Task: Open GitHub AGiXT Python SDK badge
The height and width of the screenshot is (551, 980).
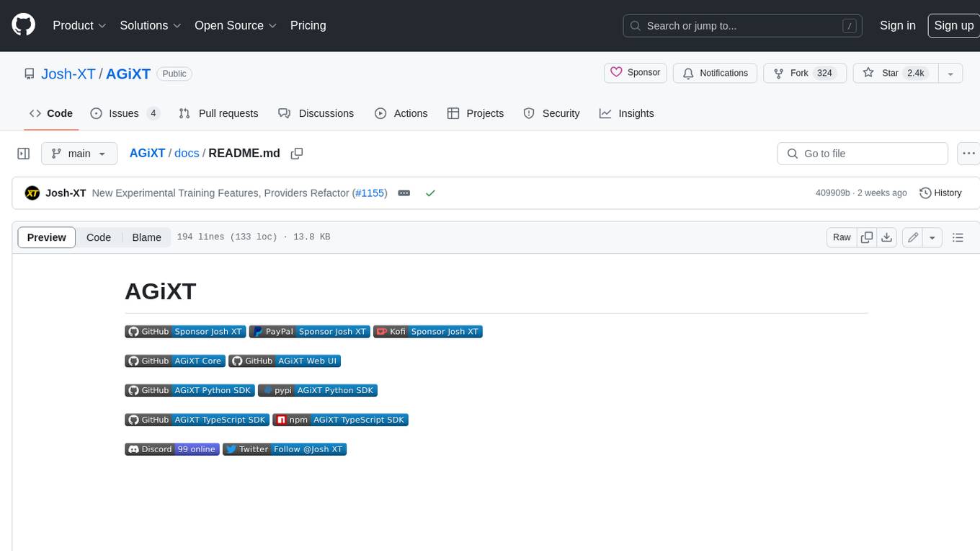Action: coord(190,390)
